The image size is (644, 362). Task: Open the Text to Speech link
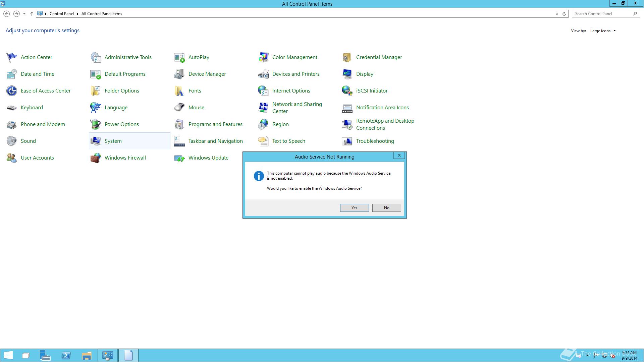288,141
